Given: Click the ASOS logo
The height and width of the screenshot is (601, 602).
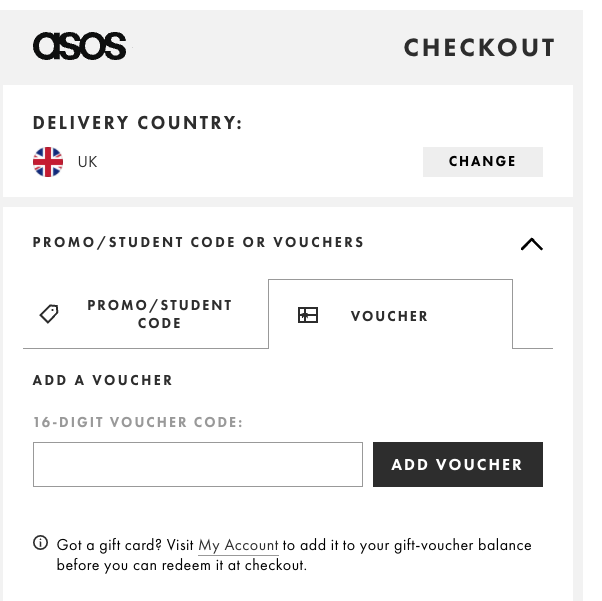Looking at the screenshot, I should point(79,46).
